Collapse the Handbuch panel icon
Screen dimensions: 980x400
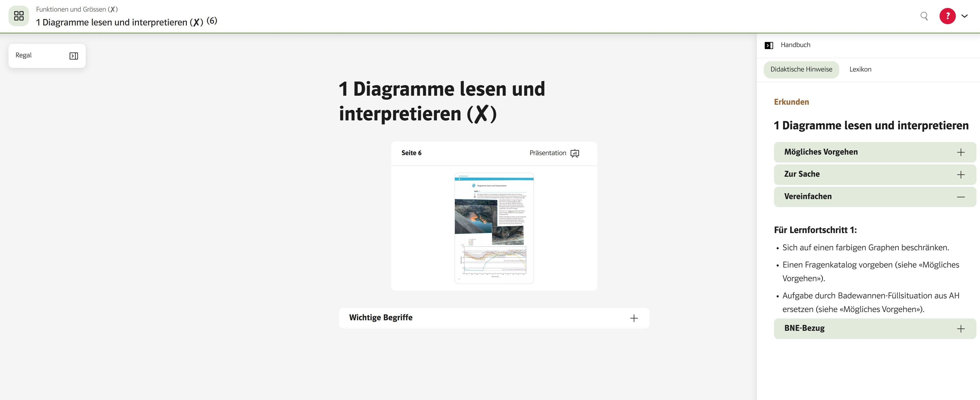click(768, 45)
